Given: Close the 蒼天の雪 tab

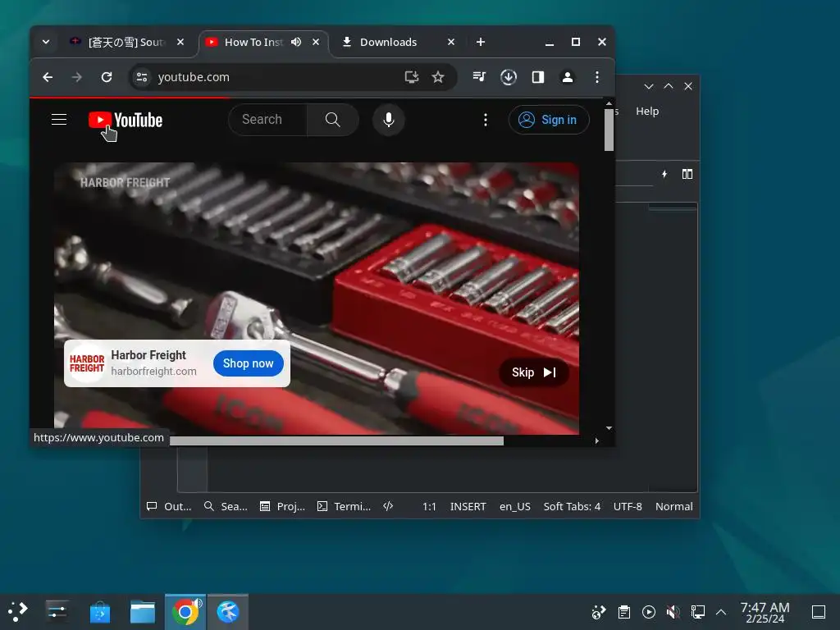Looking at the screenshot, I should [180, 42].
